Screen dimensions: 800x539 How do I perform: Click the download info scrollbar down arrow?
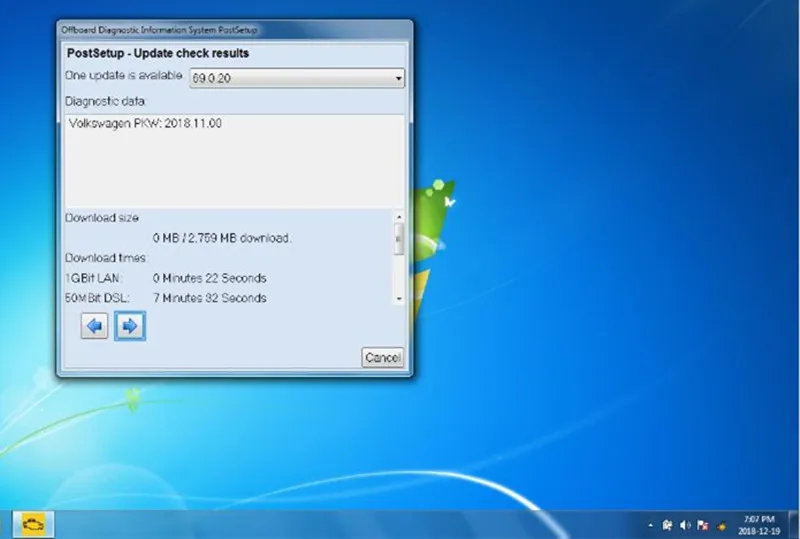coord(399,299)
